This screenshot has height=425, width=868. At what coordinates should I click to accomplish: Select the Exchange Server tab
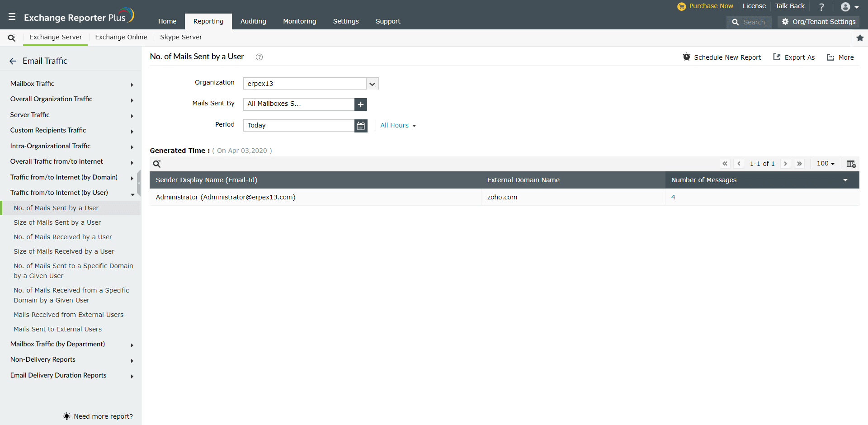[56, 37]
